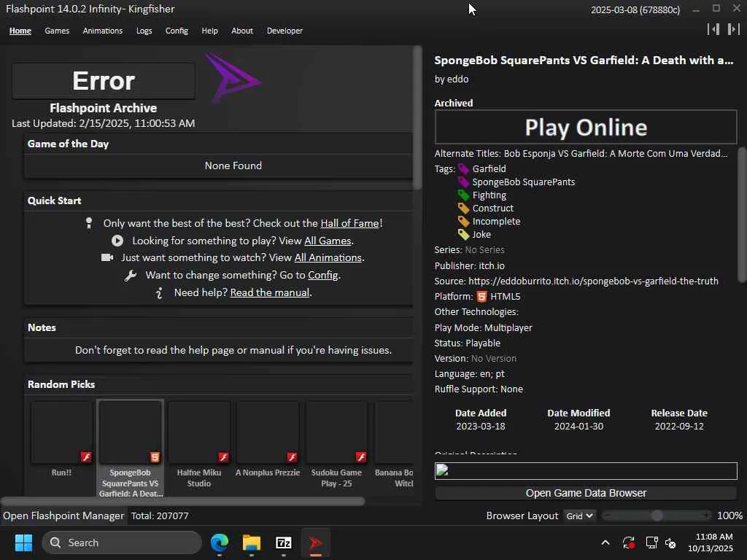
Task: Open the Windows Start menu
Action: click(x=23, y=542)
